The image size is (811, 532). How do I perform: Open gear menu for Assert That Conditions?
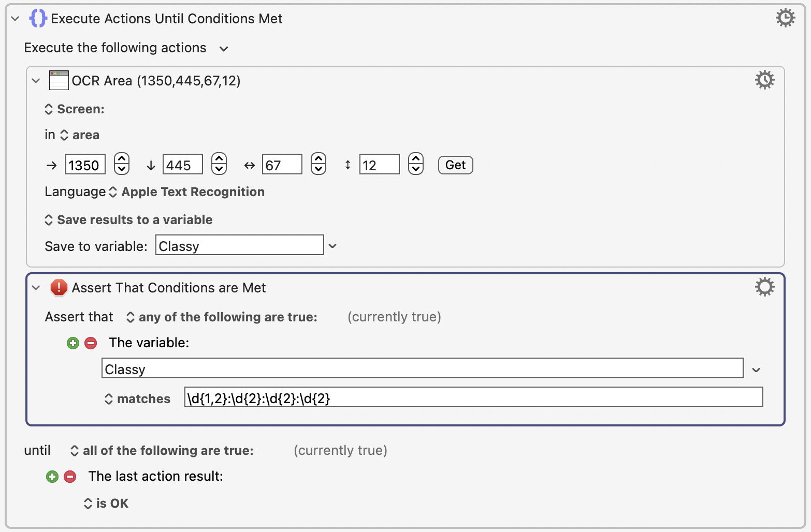[x=764, y=287]
